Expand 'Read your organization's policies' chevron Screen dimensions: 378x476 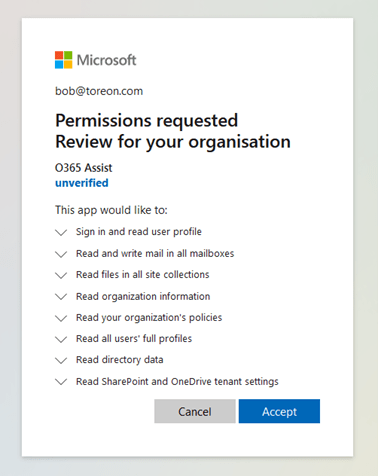61,318
